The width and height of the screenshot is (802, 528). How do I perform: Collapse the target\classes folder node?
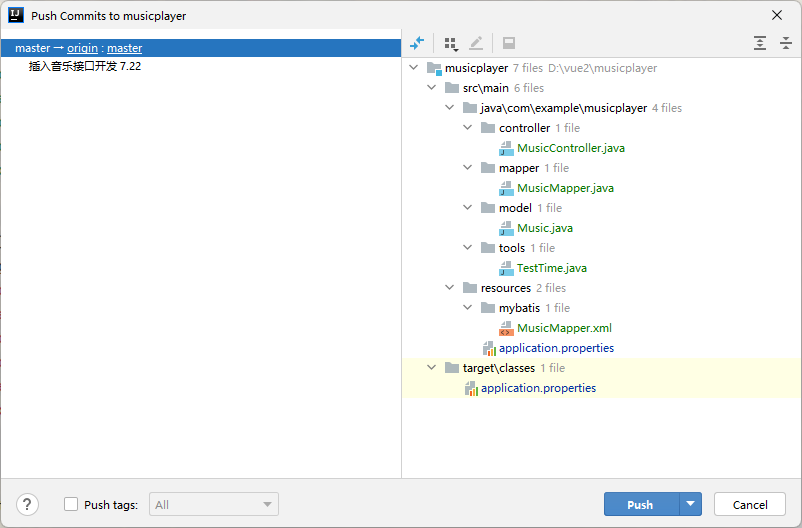pyautogui.click(x=432, y=367)
